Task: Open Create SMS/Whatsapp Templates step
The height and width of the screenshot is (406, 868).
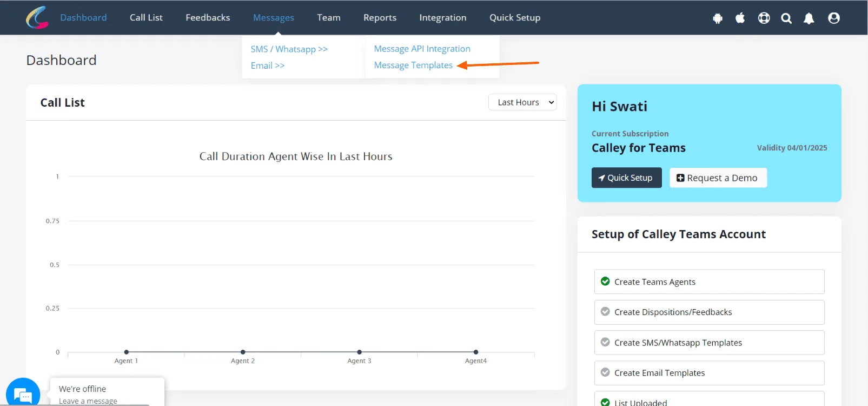Action: coord(709,343)
